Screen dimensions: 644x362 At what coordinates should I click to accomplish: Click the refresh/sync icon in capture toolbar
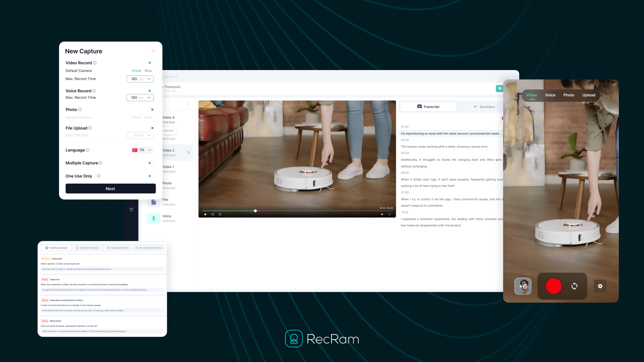tap(574, 286)
